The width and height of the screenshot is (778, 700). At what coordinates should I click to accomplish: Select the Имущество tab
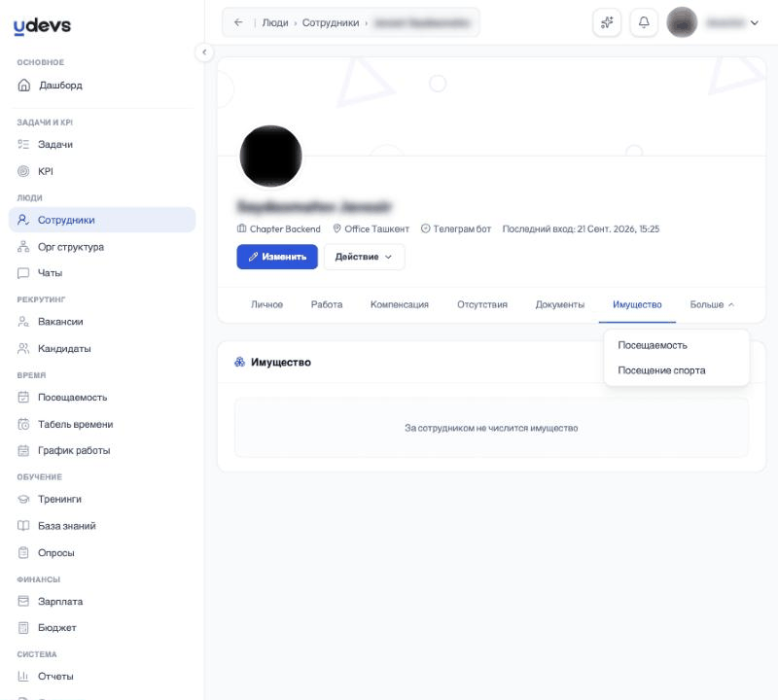point(637,304)
